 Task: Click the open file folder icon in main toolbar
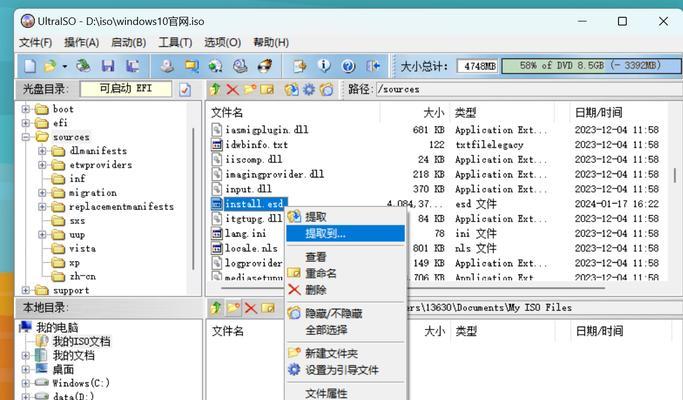click(x=51, y=66)
